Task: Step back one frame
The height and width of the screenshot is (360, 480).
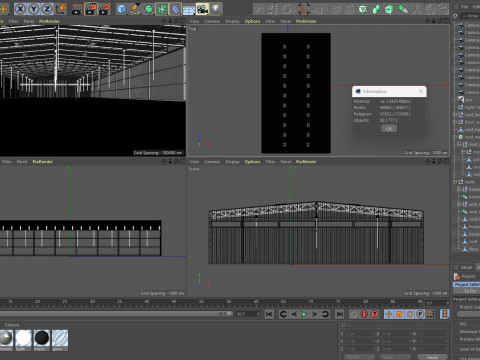Action: click(x=294, y=314)
